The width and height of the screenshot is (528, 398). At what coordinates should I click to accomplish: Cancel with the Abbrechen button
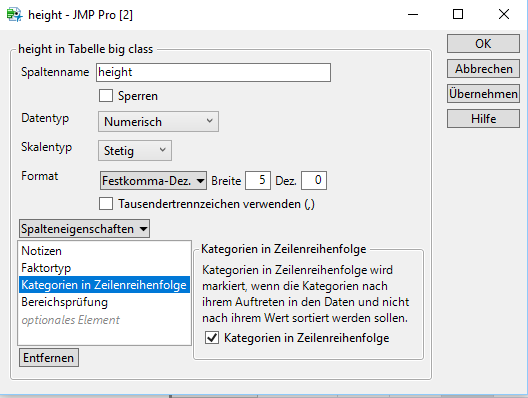[483, 69]
